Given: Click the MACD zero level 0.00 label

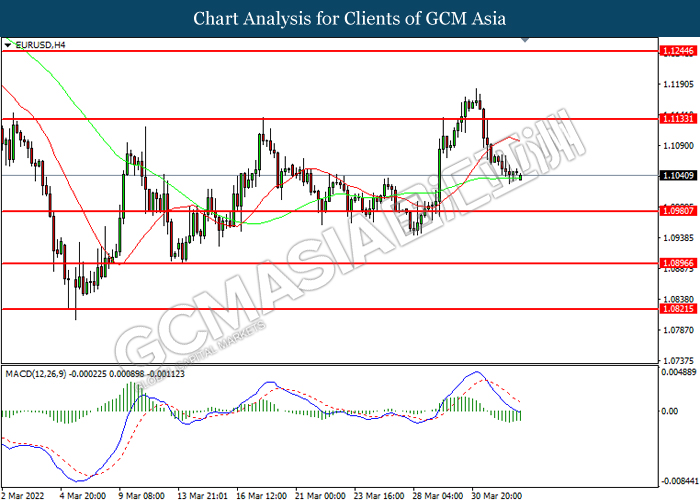Looking at the screenshot, I should coord(670,411).
